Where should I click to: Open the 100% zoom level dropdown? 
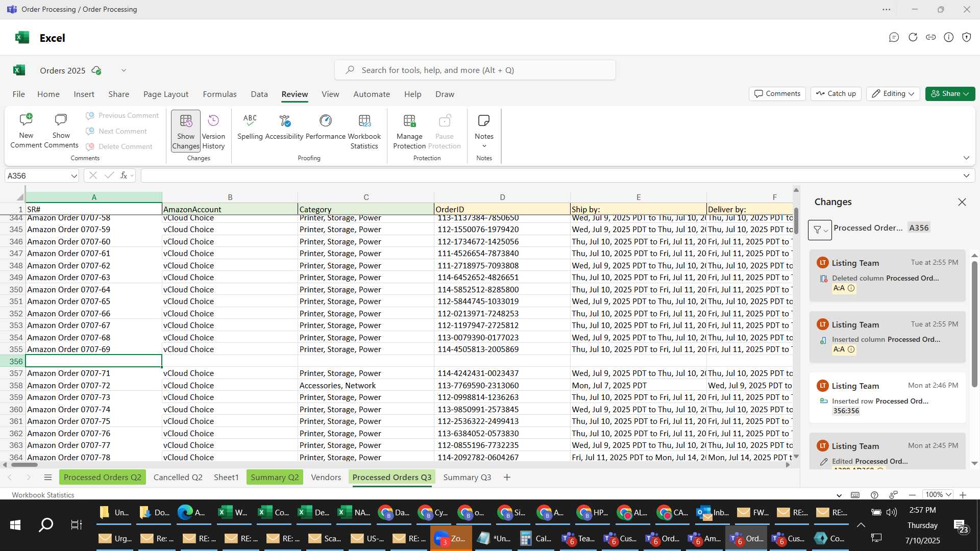(939, 495)
